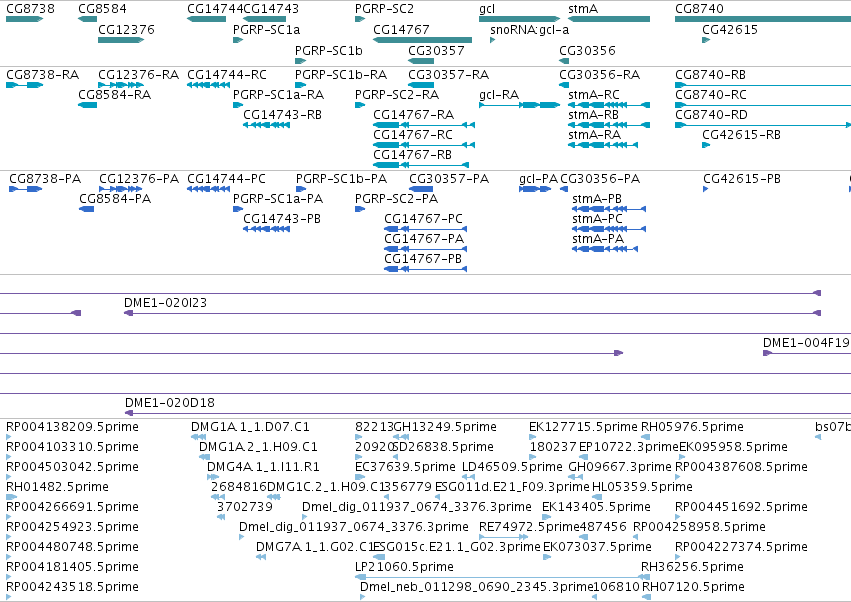Open the PGRP-SC2 gene name label
The height and width of the screenshot is (602, 851).
pyautogui.click(x=384, y=9)
